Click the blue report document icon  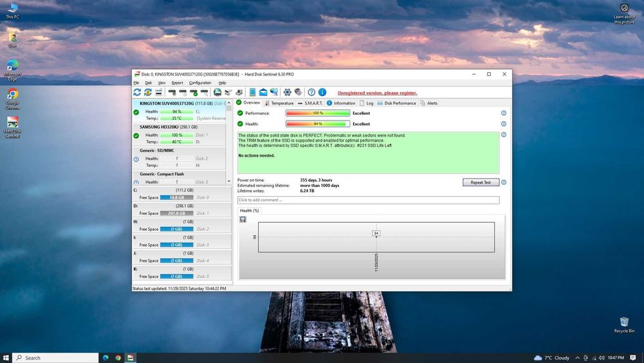252,92
